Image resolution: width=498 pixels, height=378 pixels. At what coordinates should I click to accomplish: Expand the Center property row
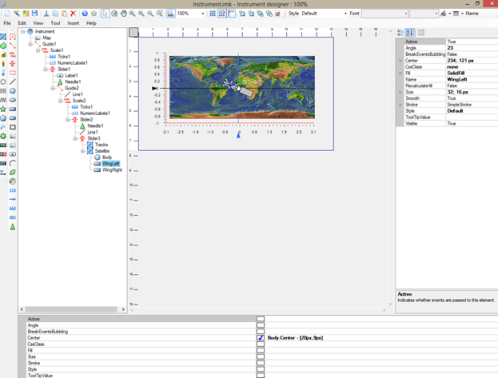[x=400, y=61]
